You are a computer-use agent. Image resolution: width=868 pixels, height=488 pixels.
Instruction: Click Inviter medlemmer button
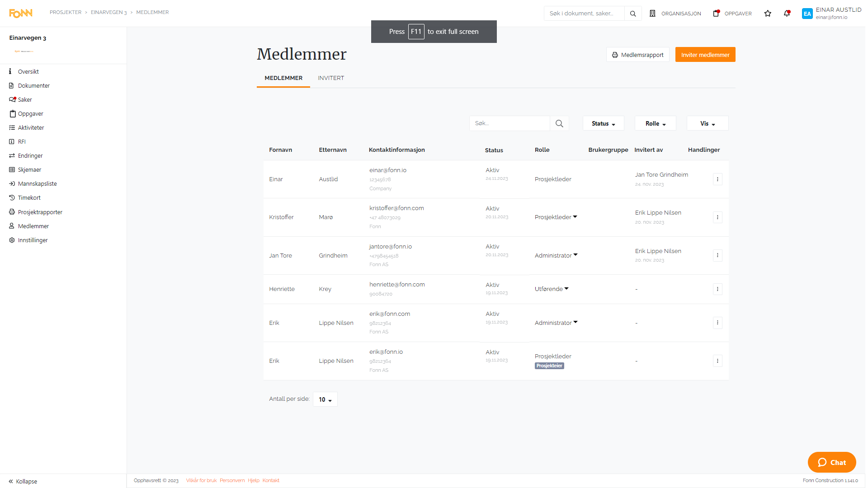705,54
